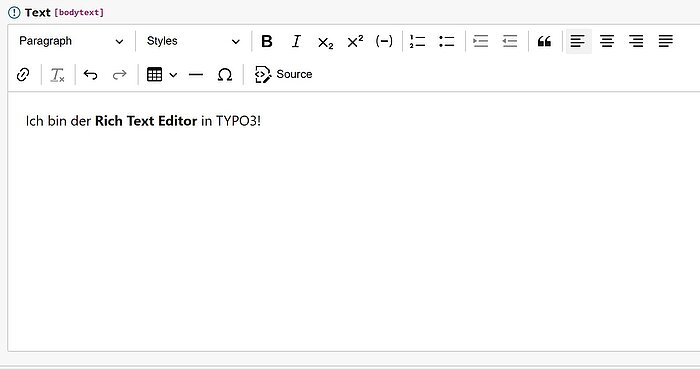Increase indent of paragraph

tap(480, 41)
